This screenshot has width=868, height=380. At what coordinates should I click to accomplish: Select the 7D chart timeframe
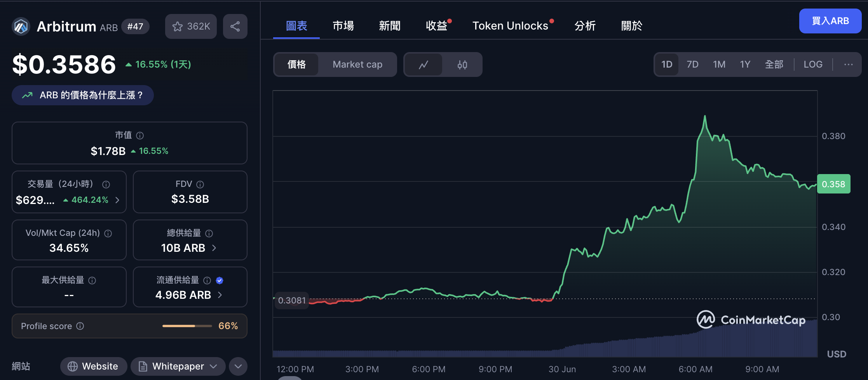click(x=692, y=64)
